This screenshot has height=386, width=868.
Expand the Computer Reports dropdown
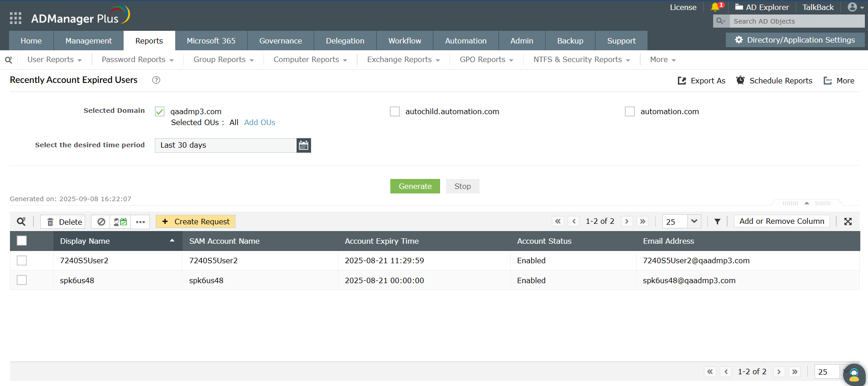pos(311,60)
